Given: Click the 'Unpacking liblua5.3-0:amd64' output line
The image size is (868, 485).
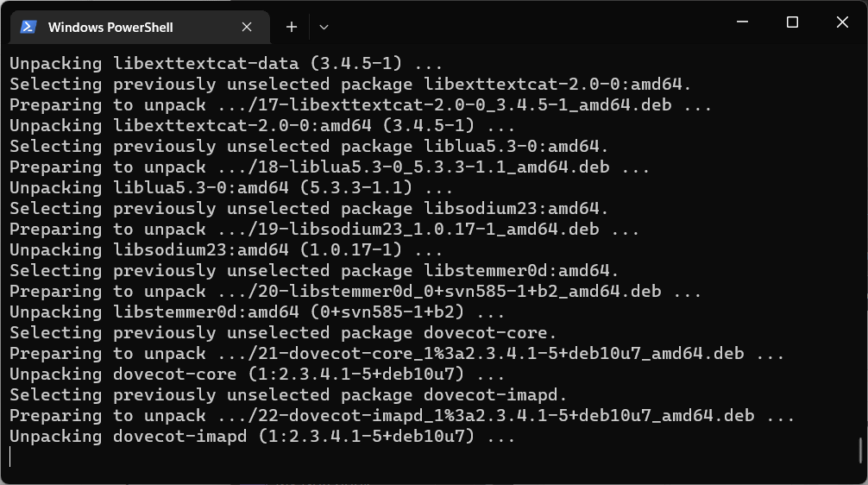Looking at the screenshot, I should tap(231, 187).
